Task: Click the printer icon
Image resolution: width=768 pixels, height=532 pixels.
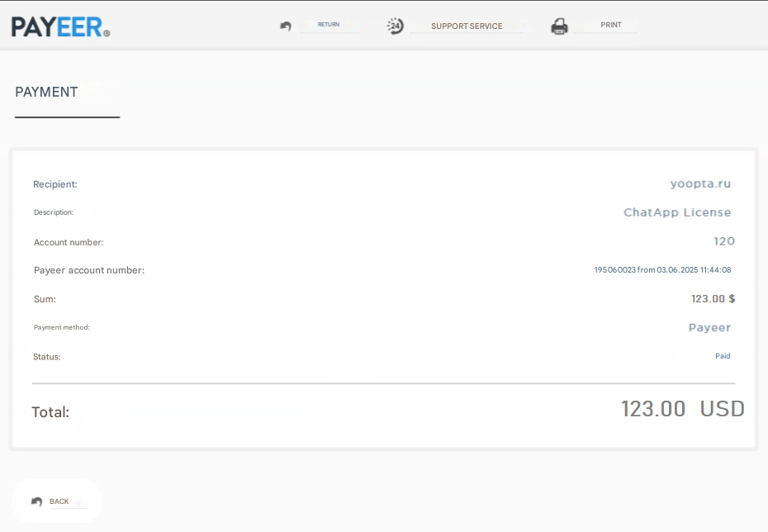Action: click(559, 26)
